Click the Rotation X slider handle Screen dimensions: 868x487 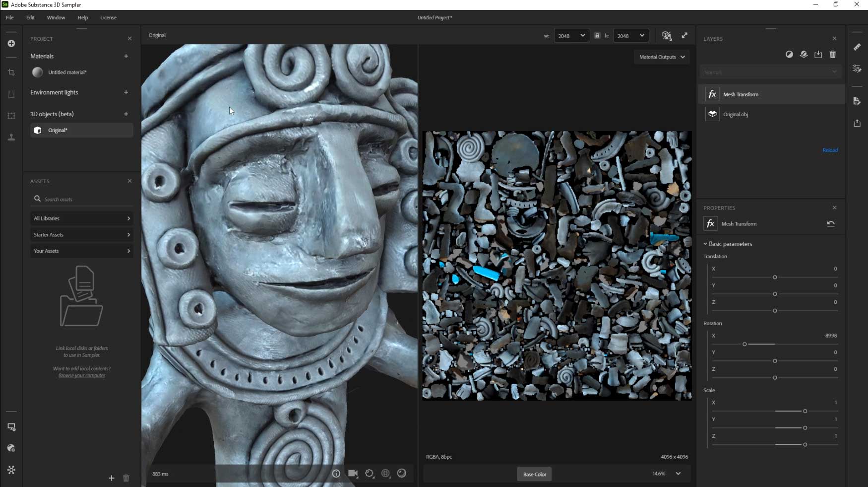744,344
